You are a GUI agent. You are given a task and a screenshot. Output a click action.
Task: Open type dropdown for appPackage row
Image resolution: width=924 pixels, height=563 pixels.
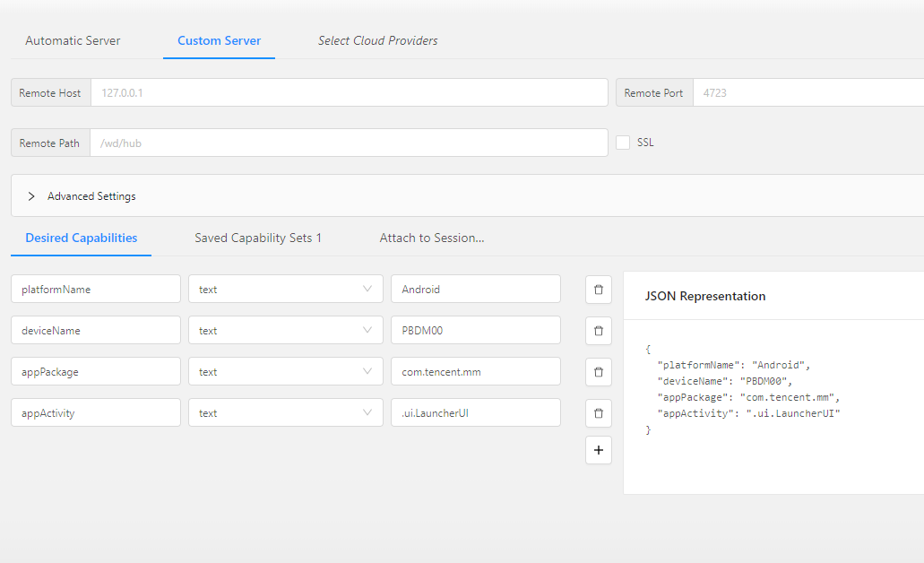(285, 372)
